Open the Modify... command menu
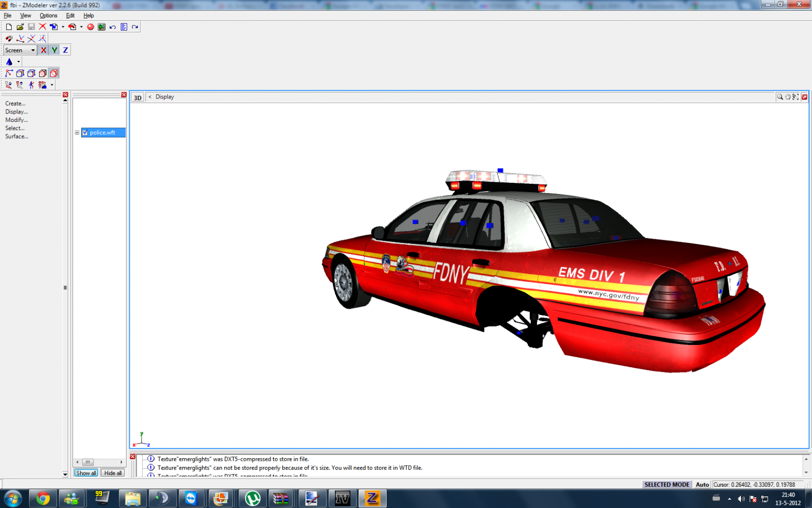This screenshot has width=812, height=508. [x=16, y=120]
